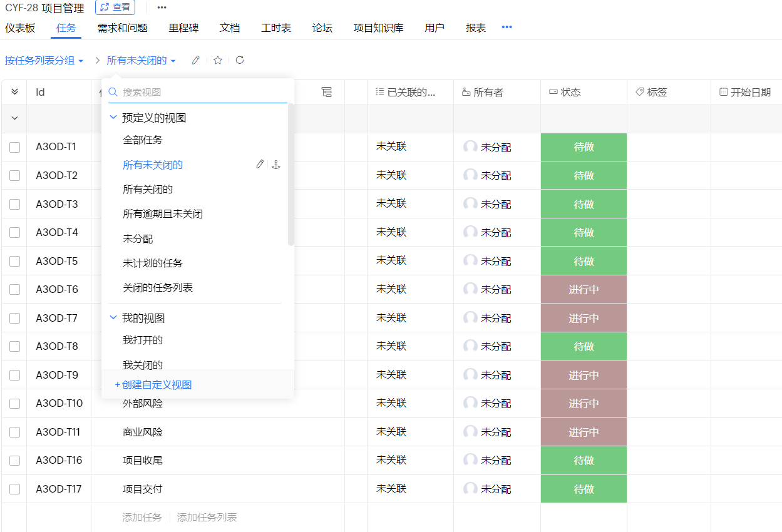
Task: Click the refresh icon in the toolbar
Action: click(x=240, y=59)
